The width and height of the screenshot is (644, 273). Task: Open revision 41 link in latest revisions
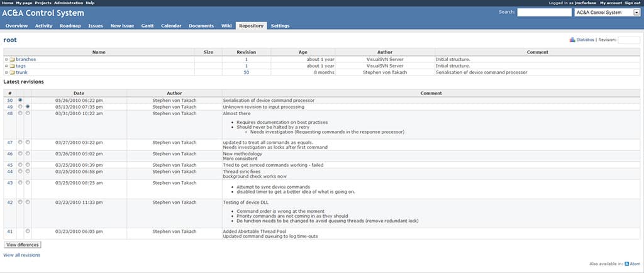click(x=10, y=231)
